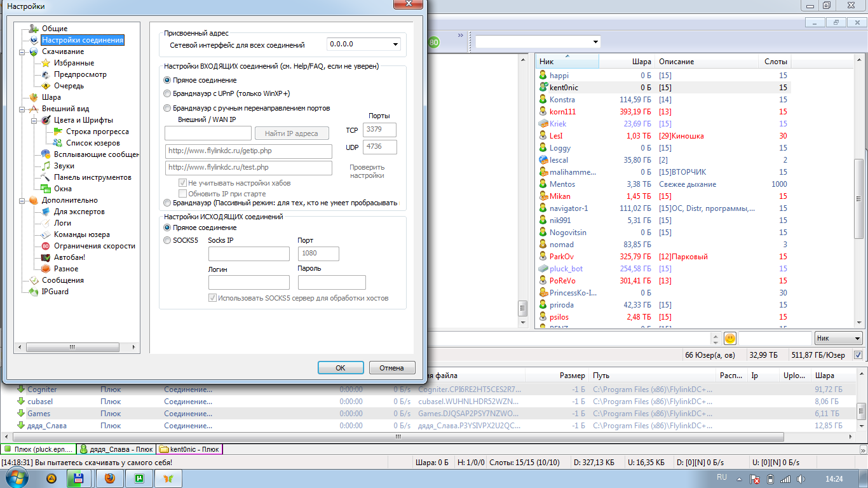This screenshot has width=868, height=488.
Task: Select outgoing Прямое соединение radio button
Action: point(167,227)
